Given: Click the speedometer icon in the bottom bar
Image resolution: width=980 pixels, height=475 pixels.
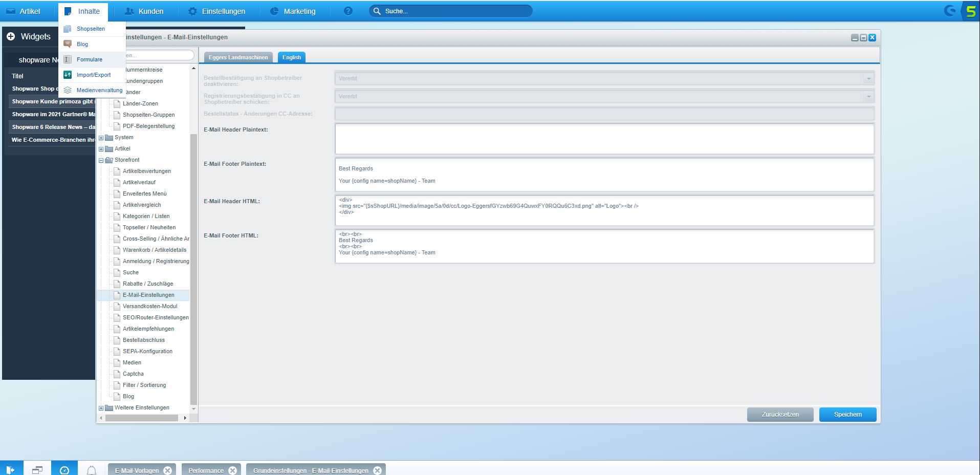Looking at the screenshot, I should coord(64,470).
